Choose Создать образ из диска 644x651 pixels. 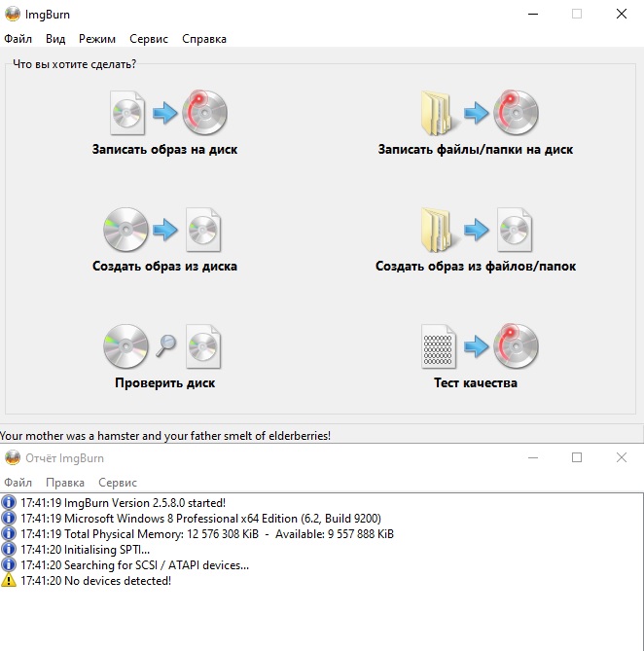pyautogui.click(x=164, y=266)
